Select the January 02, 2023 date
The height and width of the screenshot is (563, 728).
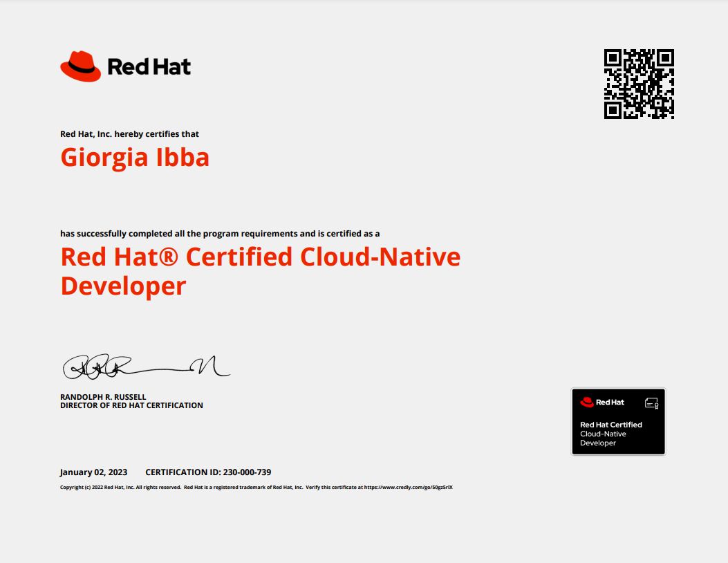pyautogui.click(x=93, y=472)
